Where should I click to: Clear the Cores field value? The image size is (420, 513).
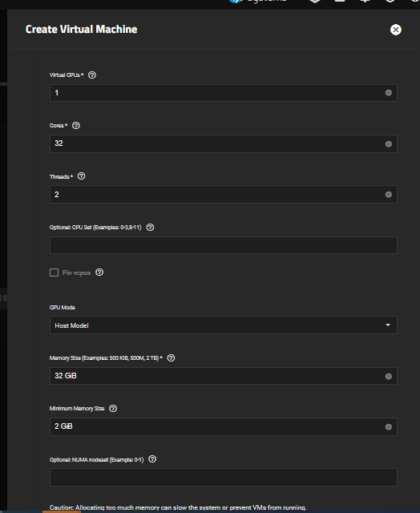(388, 144)
